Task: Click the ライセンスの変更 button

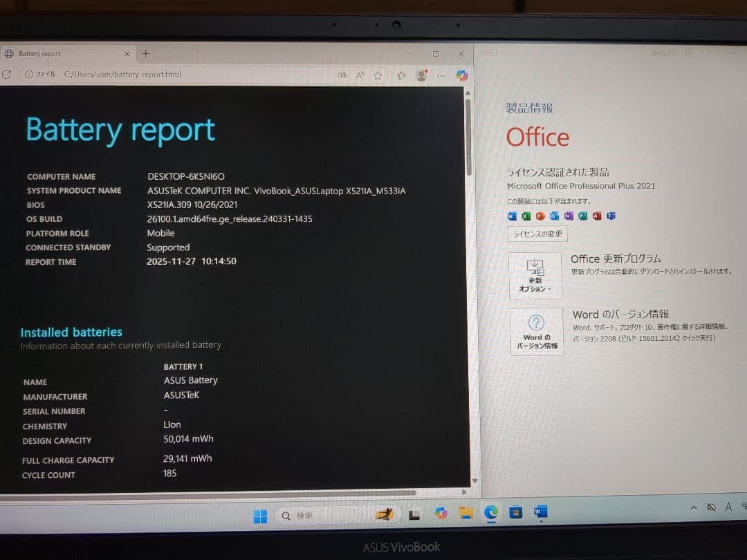Action: (x=537, y=234)
